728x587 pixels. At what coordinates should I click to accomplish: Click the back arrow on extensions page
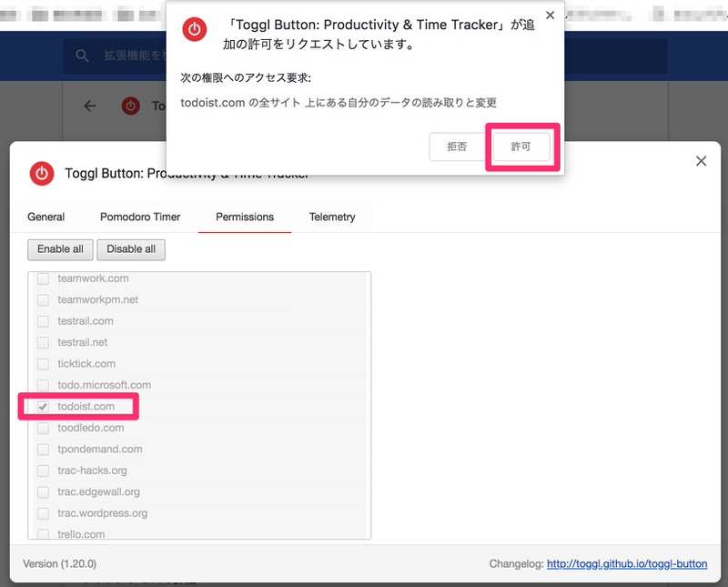89,106
